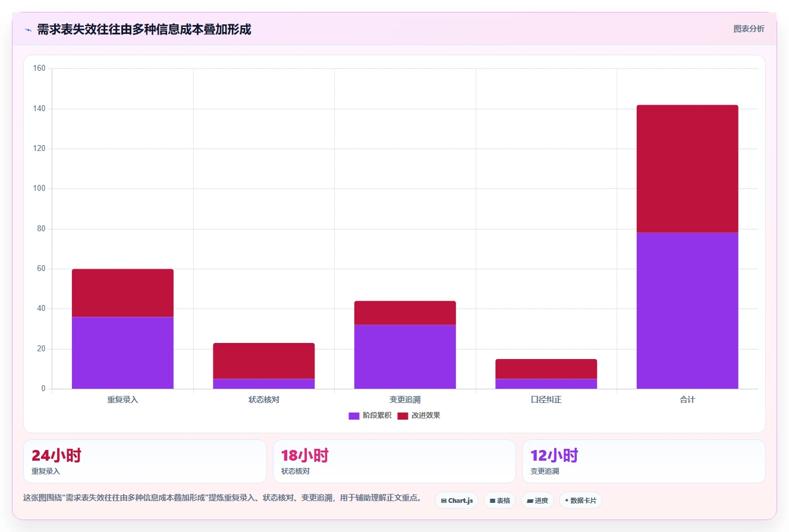The height and width of the screenshot is (532, 789).
Task: Click the 变更追溯 x-axis label
Action: pyautogui.click(x=405, y=399)
